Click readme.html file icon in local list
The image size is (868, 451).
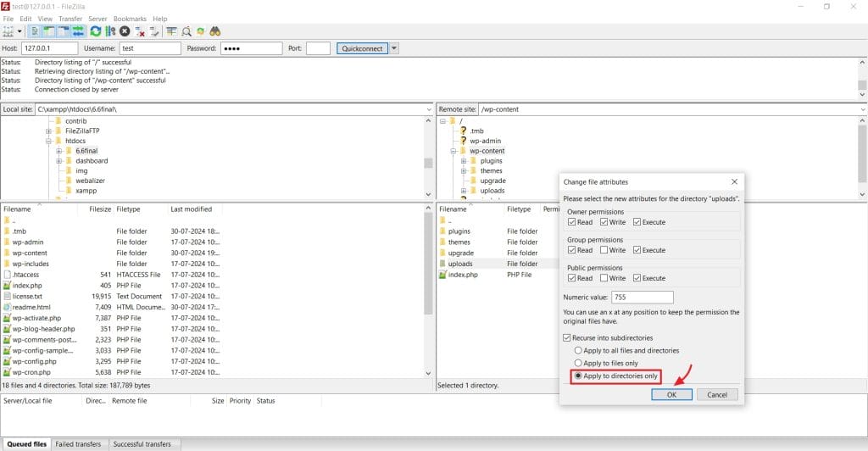click(7, 307)
